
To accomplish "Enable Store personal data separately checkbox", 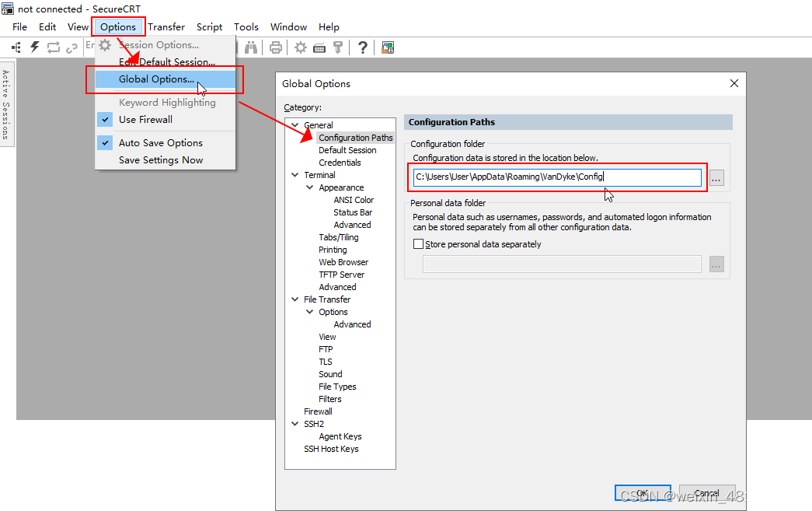I will coord(418,244).
